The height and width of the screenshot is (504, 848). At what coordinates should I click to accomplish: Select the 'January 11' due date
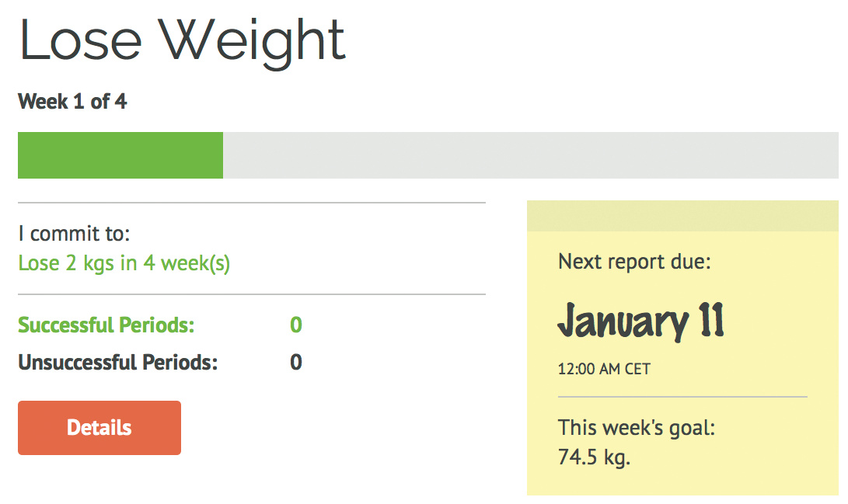tap(641, 321)
